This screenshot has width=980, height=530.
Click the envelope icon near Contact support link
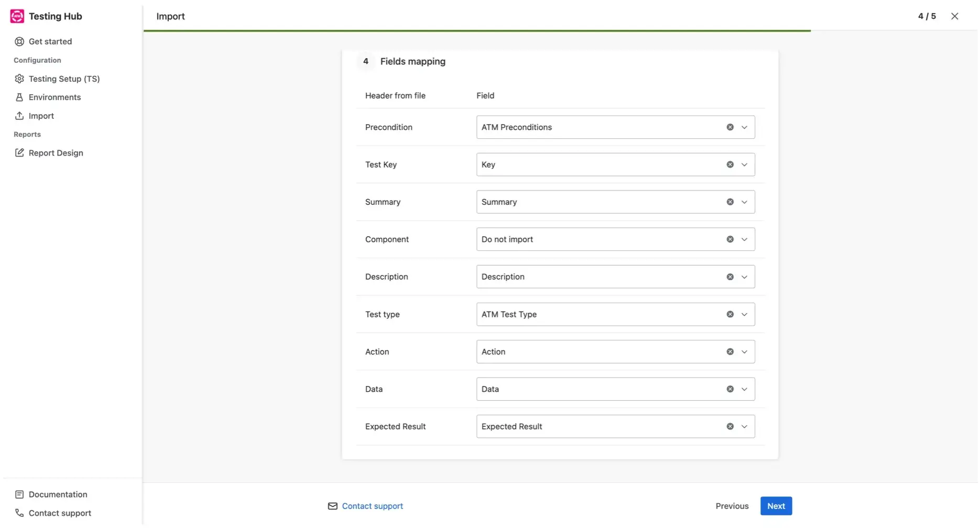[x=332, y=506]
